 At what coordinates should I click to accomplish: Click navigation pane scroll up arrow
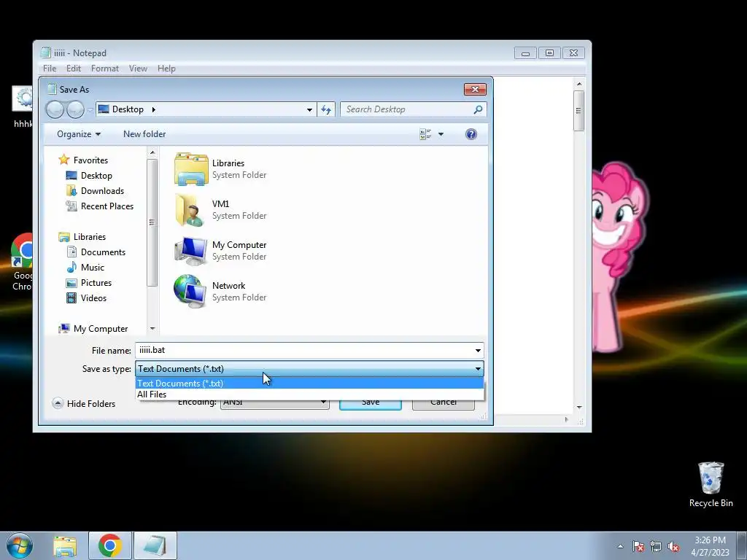click(152, 153)
